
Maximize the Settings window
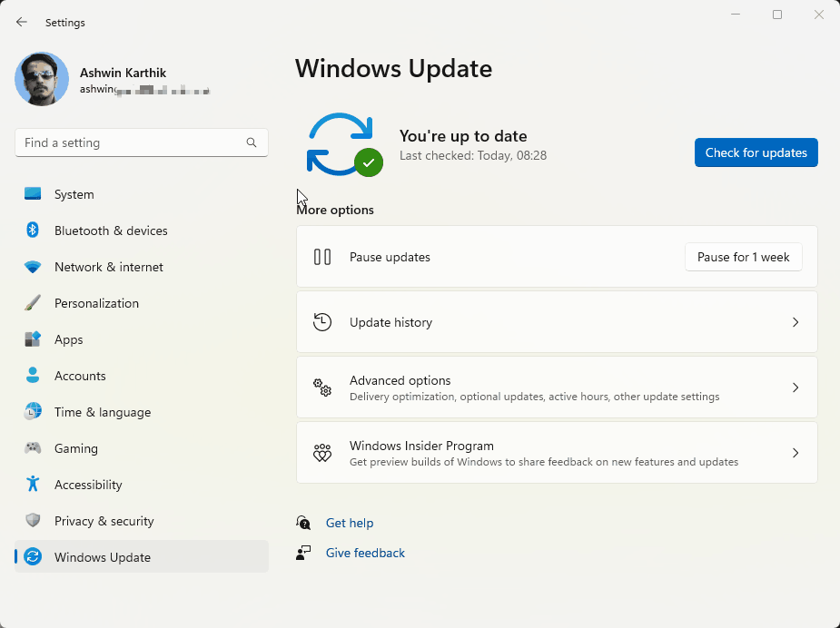click(777, 15)
